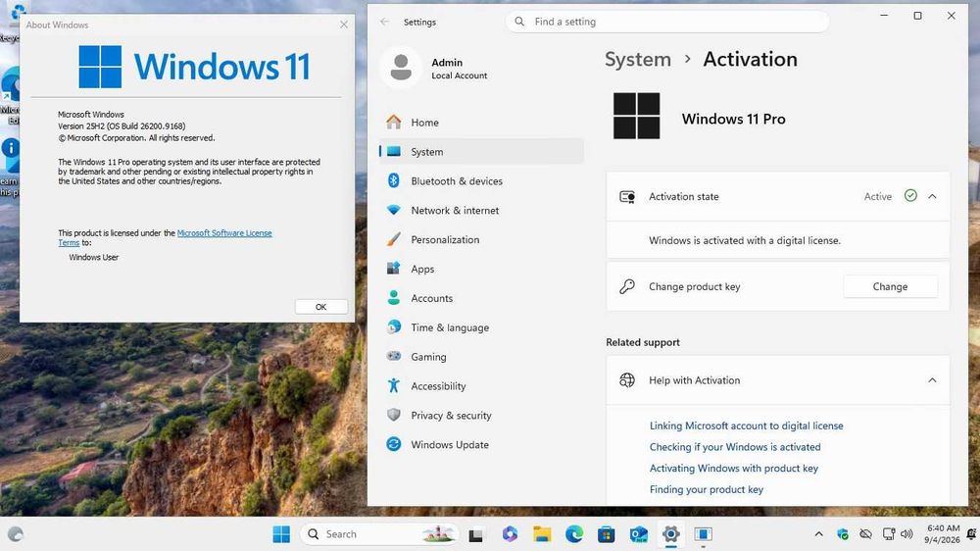The image size is (980, 551).
Task: Click the volume speaker tray icon
Action: 906,534
